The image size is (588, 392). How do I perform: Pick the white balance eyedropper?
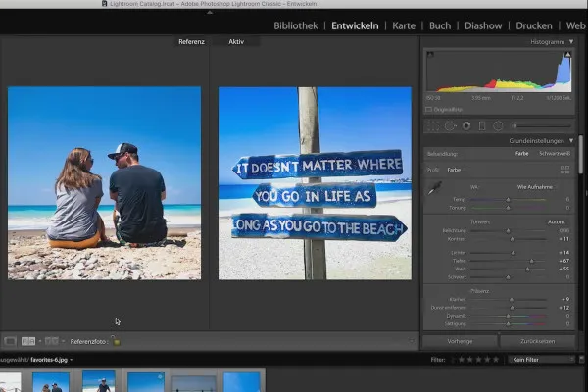(434, 189)
